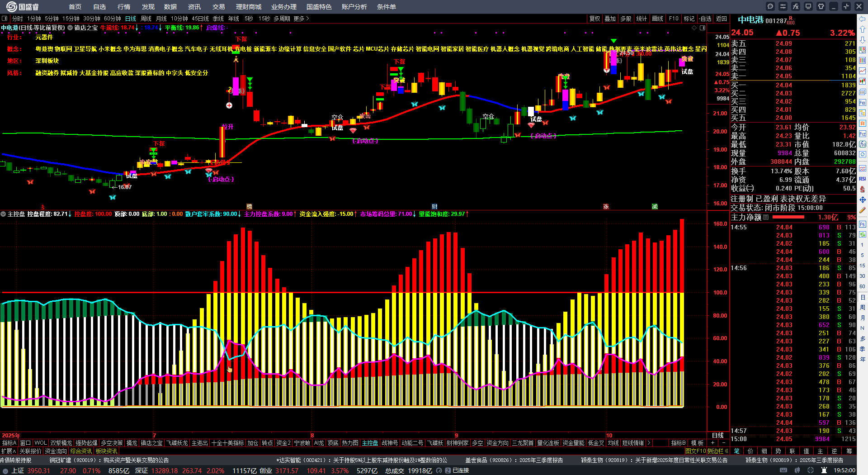This screenshot has height=475, width=868.
Task: Open the fx formula manager icon
Action: tap(796, 6)
